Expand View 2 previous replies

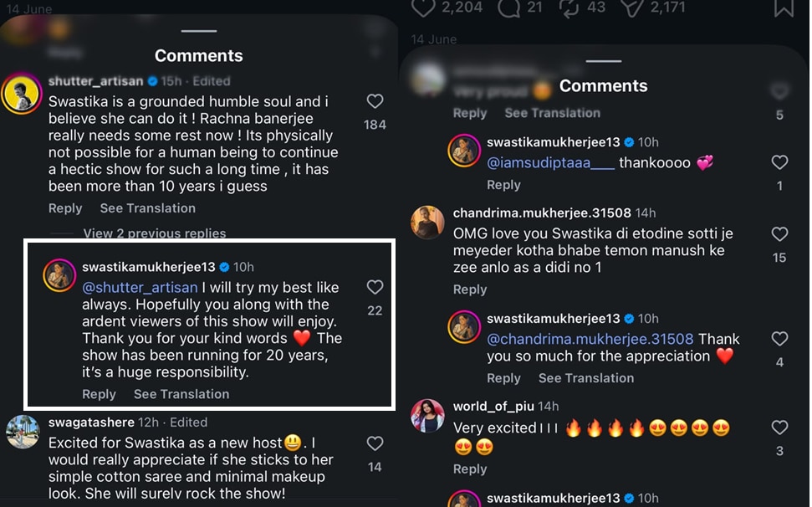[x=155, y=233]
